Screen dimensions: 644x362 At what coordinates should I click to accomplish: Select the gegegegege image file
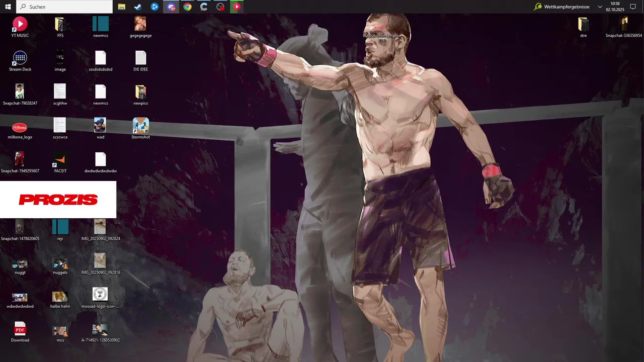point(140,27)
